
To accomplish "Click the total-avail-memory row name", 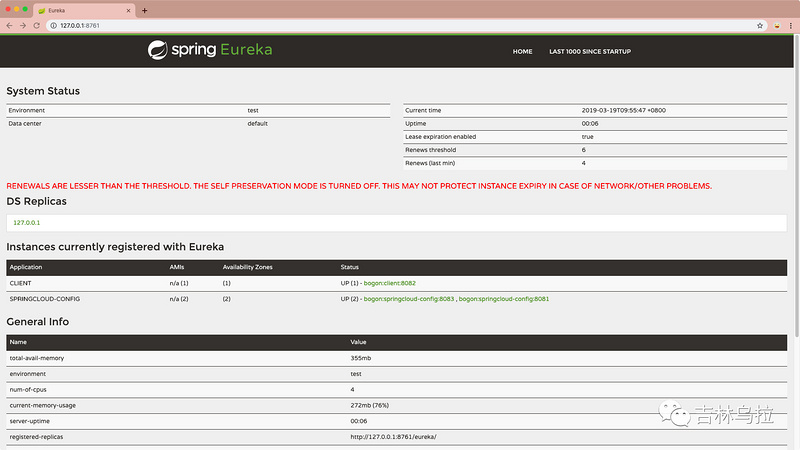I will tap(37, 358).
